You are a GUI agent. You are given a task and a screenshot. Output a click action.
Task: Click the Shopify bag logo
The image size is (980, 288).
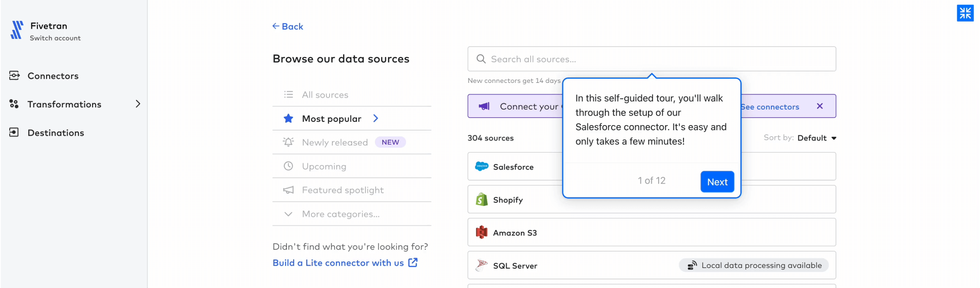[482, 199]
